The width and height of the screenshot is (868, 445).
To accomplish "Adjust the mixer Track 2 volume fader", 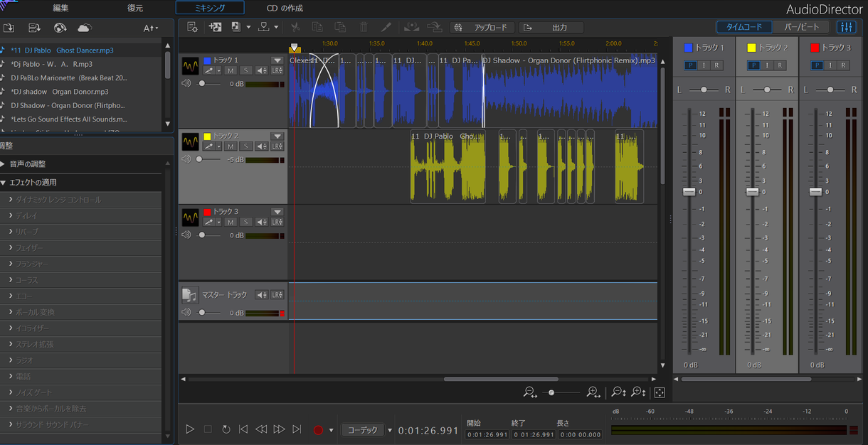I will click(752, 192).
